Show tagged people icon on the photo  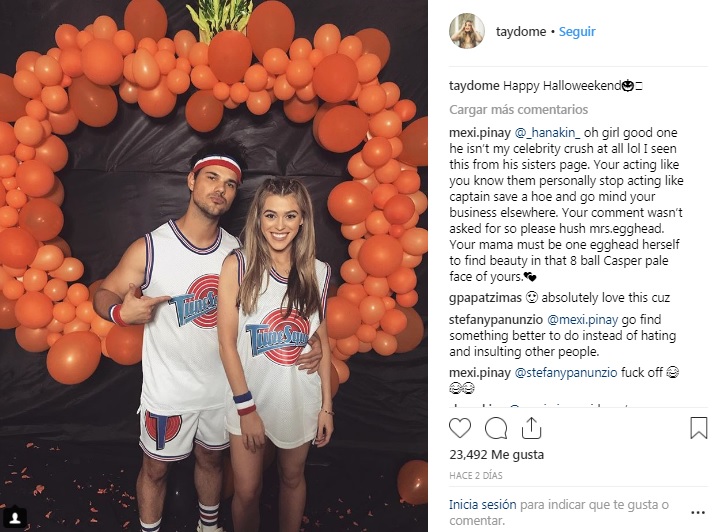tap(15, 518)
